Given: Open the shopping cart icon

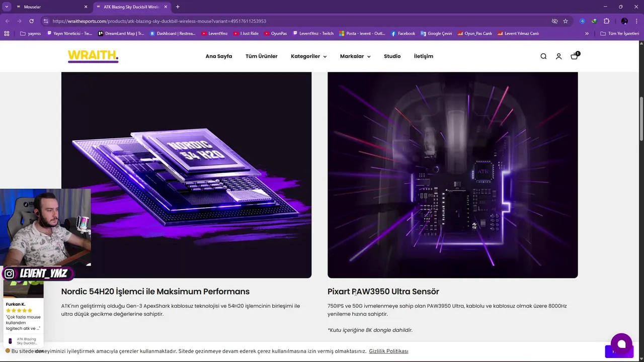Looking at the screenshot, I should tap(574, 56).
